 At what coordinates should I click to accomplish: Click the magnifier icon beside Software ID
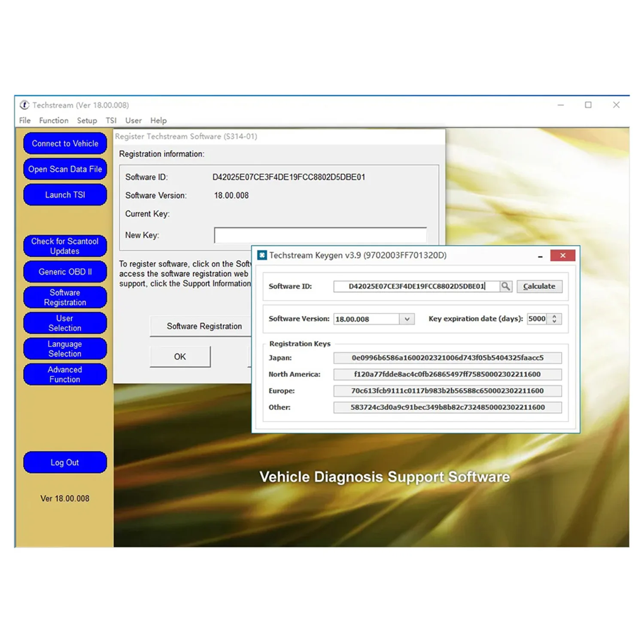tap(506, 286)
